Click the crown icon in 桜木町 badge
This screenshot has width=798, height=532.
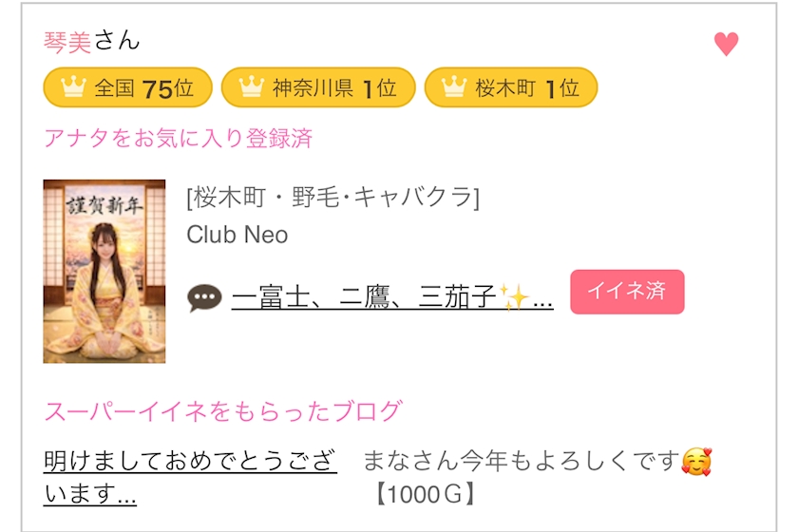454,88
